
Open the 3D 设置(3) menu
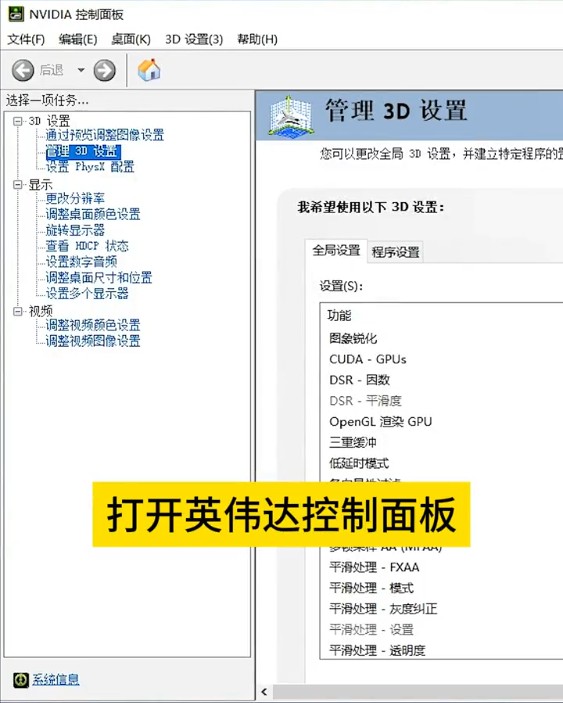click(194, 39)
